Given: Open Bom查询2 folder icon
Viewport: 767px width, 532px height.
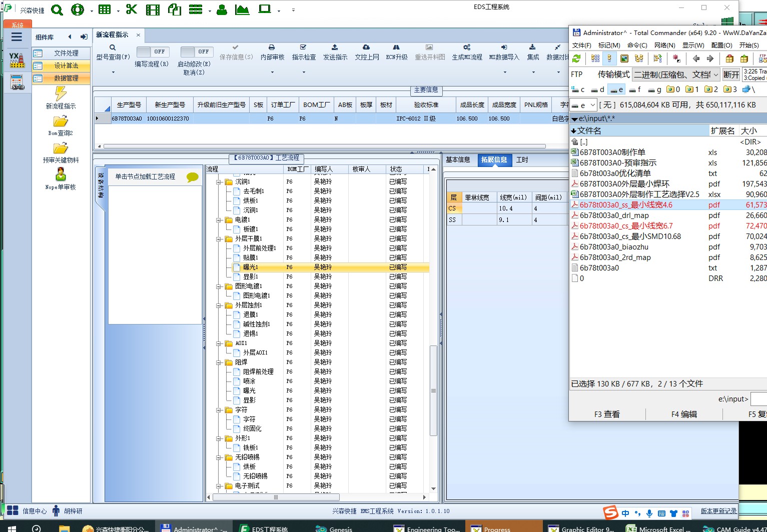Looking at the screenshot, I should tap(61, 121).
